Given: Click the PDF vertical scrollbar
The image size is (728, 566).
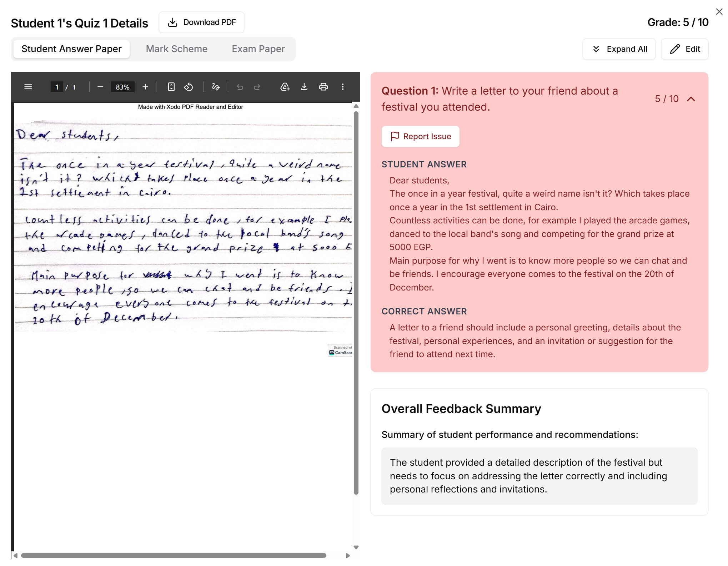Looking at the screenshot, I should point(356,303).
